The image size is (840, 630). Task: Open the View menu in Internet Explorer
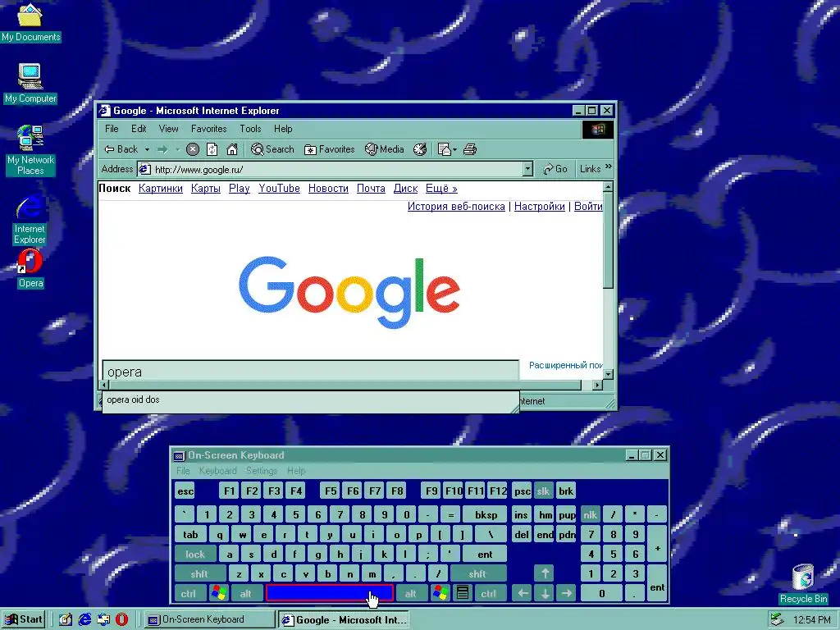click(168, 129)
